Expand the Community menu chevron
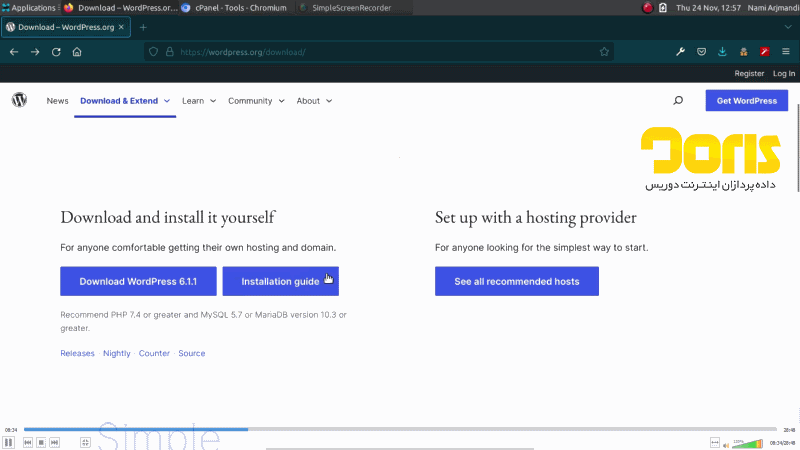 (x=282, y=101)
